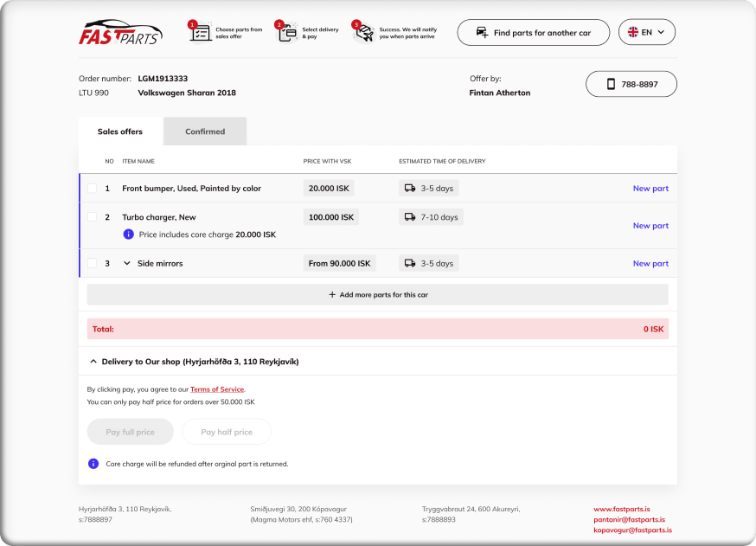The height and width of the screenshot is (546, 756).
Task: Expand the Side mirrors row chevron
Action: click(126, 263)
